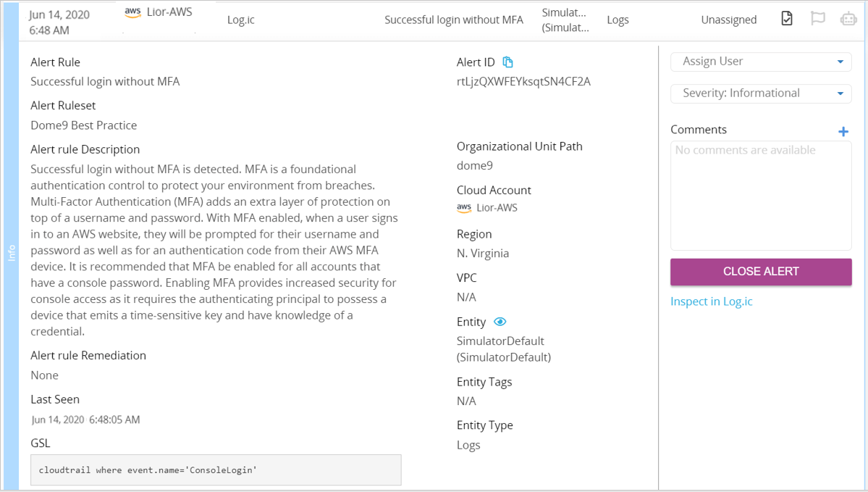
Task: Click the acknowledge document checkmark icon
Action: [x=787, y=19]
